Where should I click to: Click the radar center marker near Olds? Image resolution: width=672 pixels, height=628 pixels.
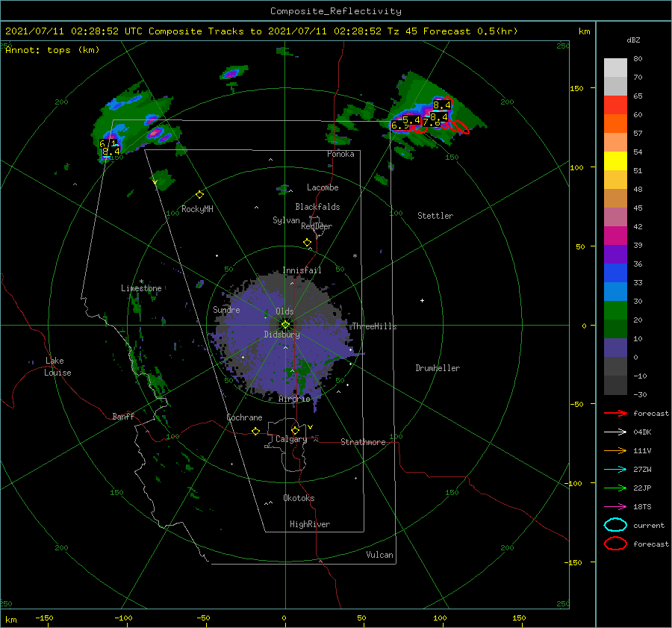(x=285, y=325)
